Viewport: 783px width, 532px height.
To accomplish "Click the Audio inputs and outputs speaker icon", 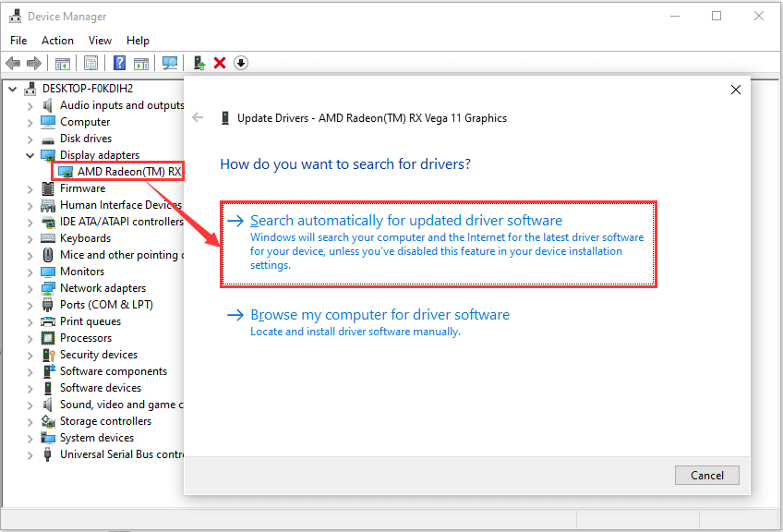I will point(48,105).
